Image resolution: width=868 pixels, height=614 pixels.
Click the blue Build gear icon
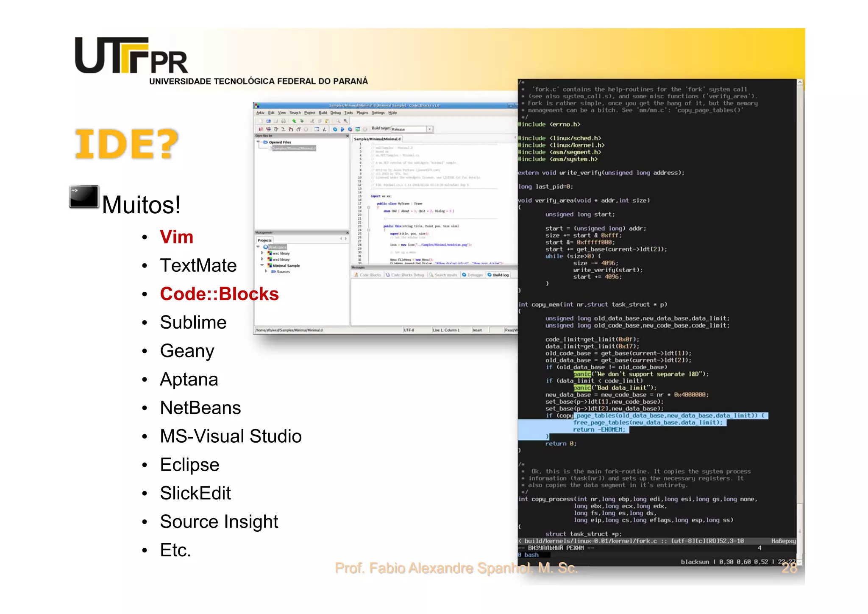coord(335,129)
